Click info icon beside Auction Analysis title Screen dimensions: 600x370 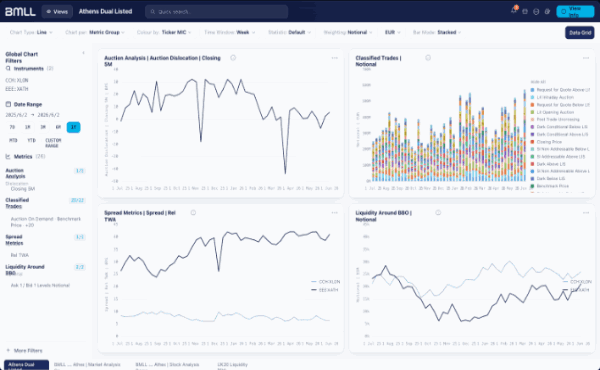(233, 58)
